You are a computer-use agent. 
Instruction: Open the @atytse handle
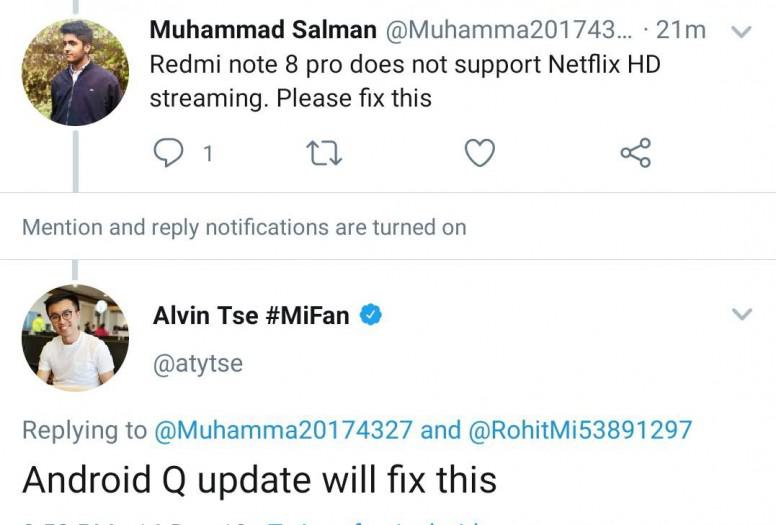coord(198,363)
